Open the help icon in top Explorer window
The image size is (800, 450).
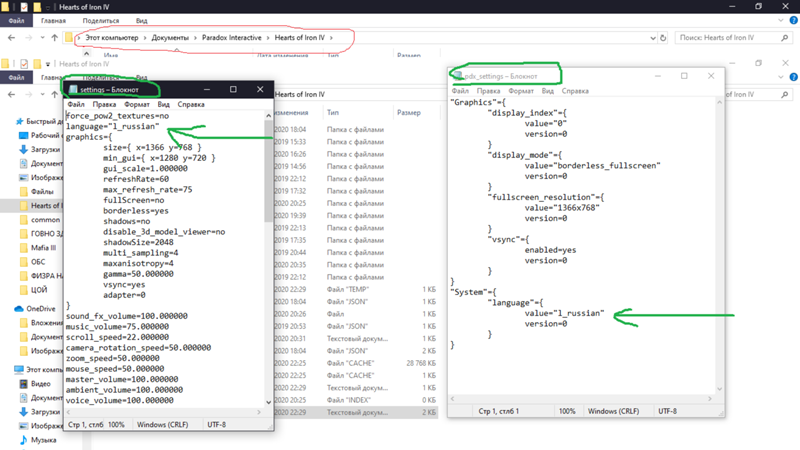(x=793, y=20)
